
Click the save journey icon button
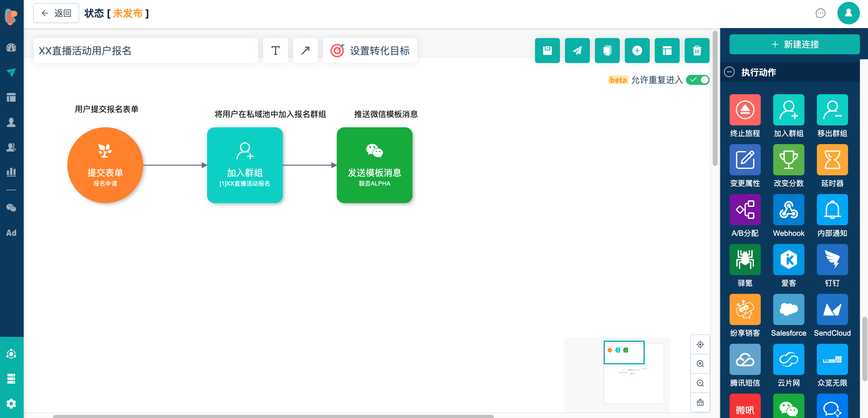pyautogui.click(x=547, y=51)
